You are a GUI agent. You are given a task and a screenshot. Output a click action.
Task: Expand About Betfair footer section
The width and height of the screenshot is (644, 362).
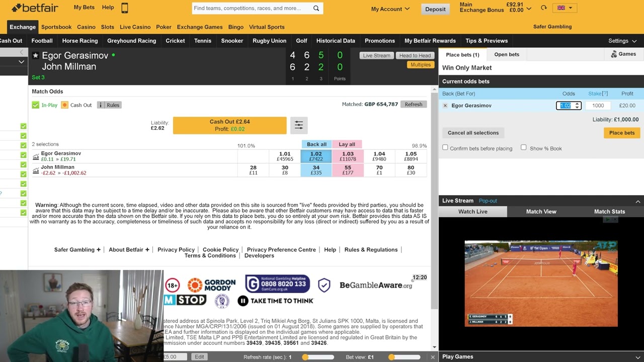tap(129, 250)
